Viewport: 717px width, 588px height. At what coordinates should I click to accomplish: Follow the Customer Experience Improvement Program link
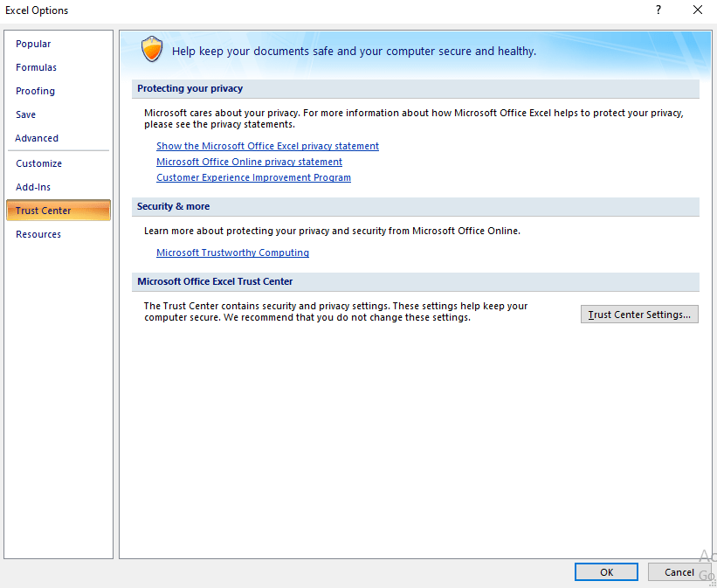point(253,177)
